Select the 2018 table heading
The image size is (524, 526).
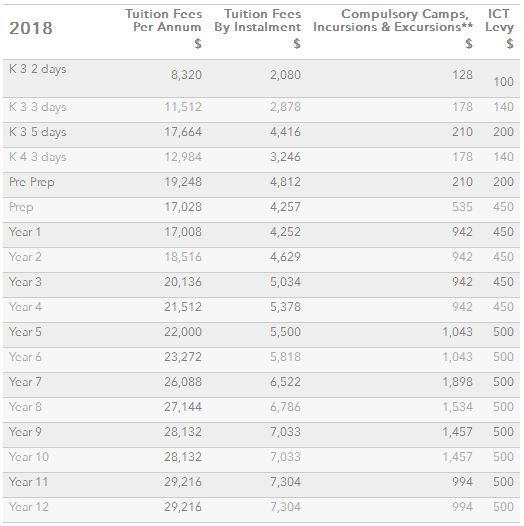31,28
